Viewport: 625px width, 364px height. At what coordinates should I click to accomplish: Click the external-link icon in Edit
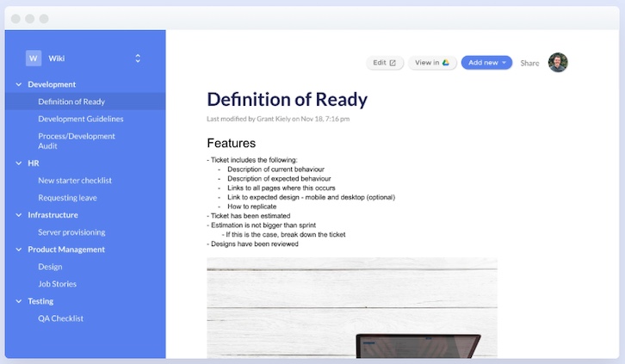point(393,63)
